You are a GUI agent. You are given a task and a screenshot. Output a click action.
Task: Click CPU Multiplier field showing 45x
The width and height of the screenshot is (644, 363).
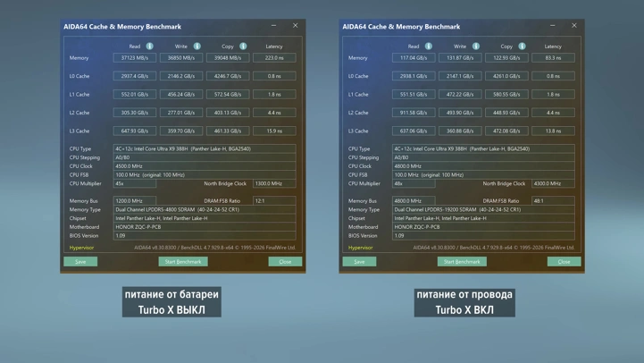[135, 184]
